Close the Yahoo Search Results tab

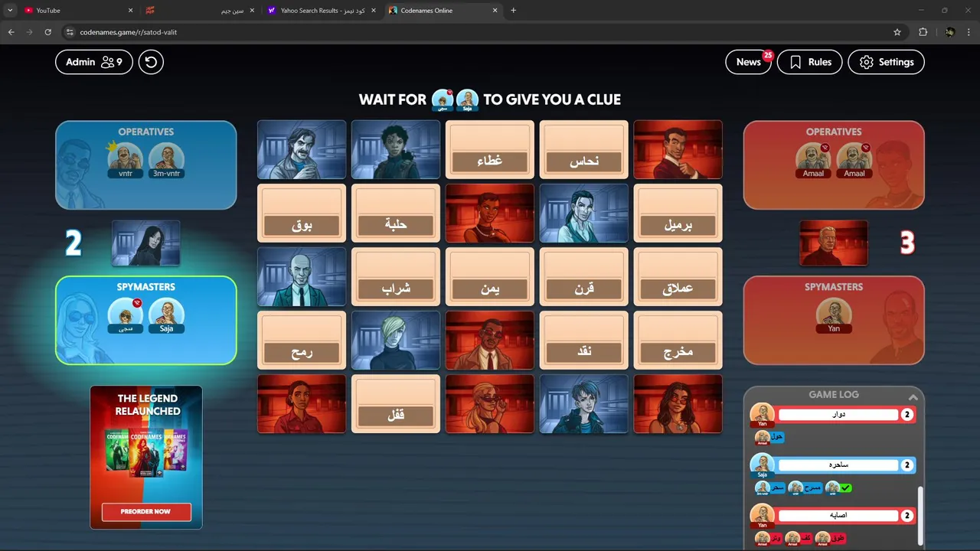coord(374,11)
